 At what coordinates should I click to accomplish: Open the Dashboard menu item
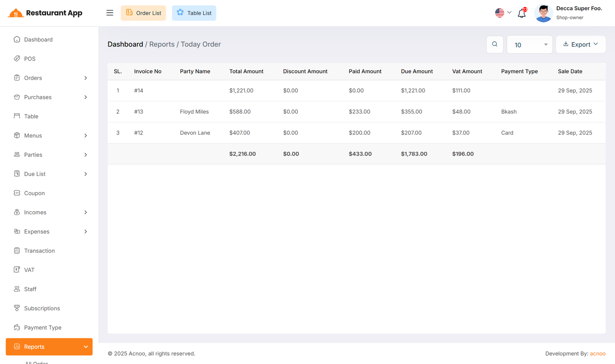tap(49, 40)
